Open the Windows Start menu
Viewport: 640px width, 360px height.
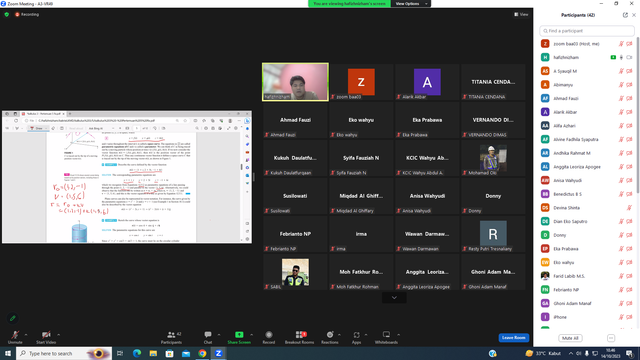8,353
